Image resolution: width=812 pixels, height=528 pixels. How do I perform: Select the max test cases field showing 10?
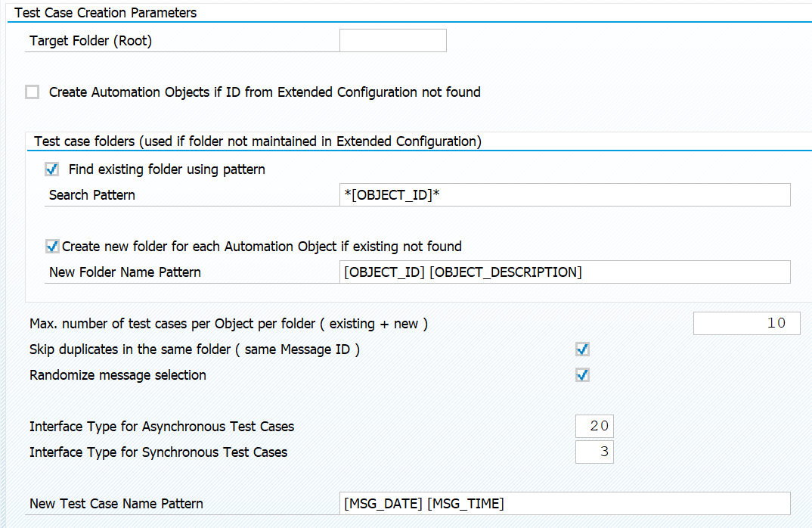pyautogui.click(x=746, y=324)
